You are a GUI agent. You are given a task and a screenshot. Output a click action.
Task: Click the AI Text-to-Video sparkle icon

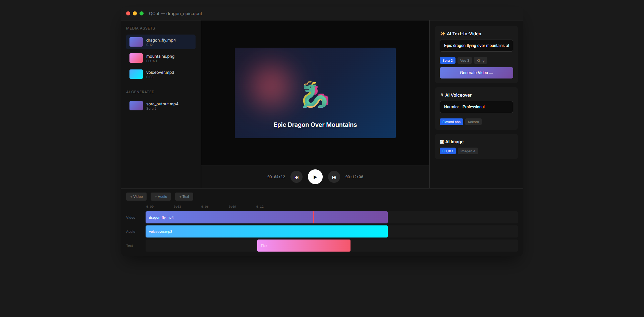click(x=442, y=34)
